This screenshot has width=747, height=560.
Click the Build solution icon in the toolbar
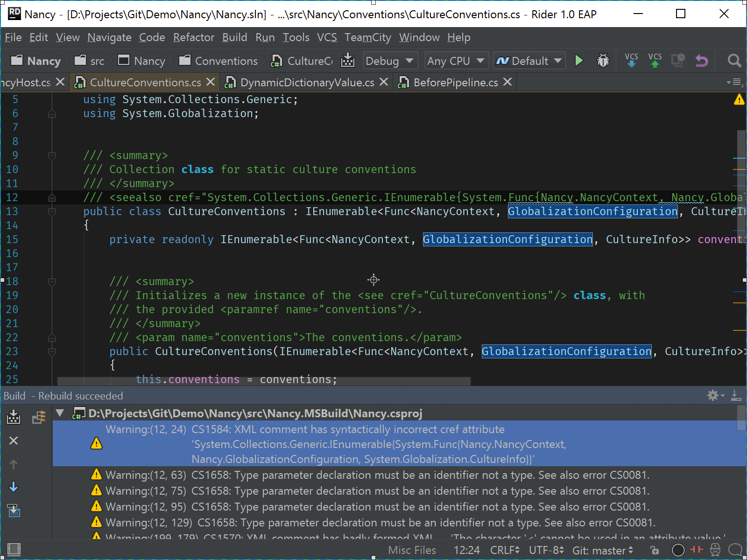click(348, 61)
